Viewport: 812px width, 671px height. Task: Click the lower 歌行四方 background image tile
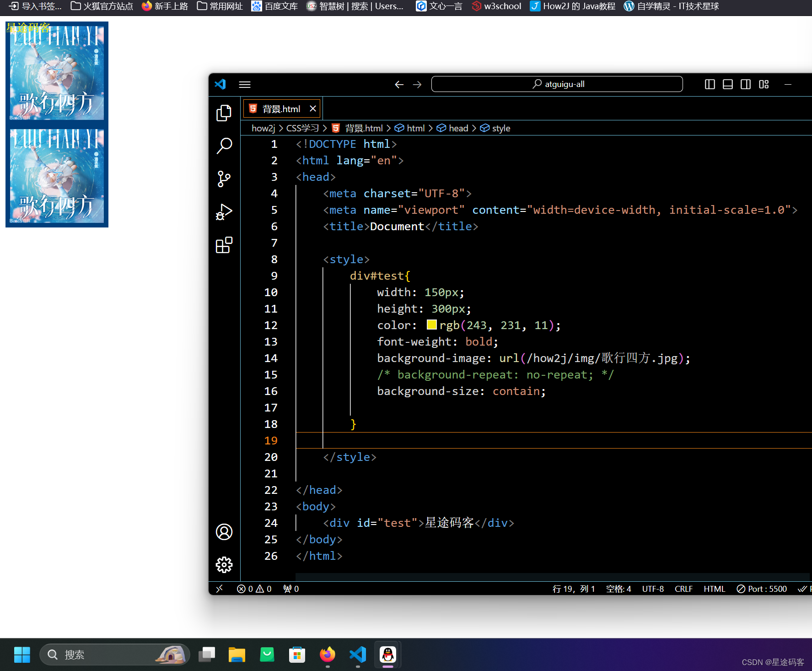[57, 176]
